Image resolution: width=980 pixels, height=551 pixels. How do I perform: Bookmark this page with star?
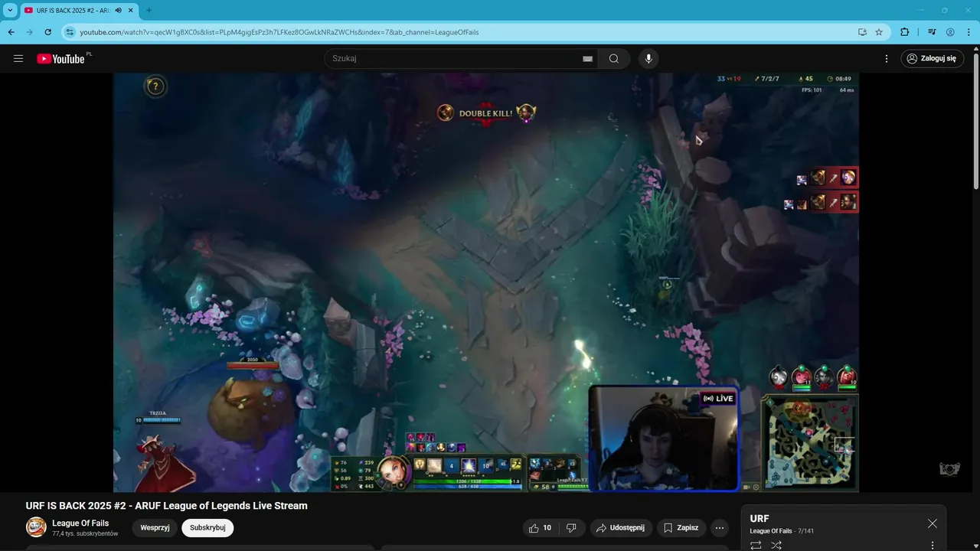[x=879, y=32]
